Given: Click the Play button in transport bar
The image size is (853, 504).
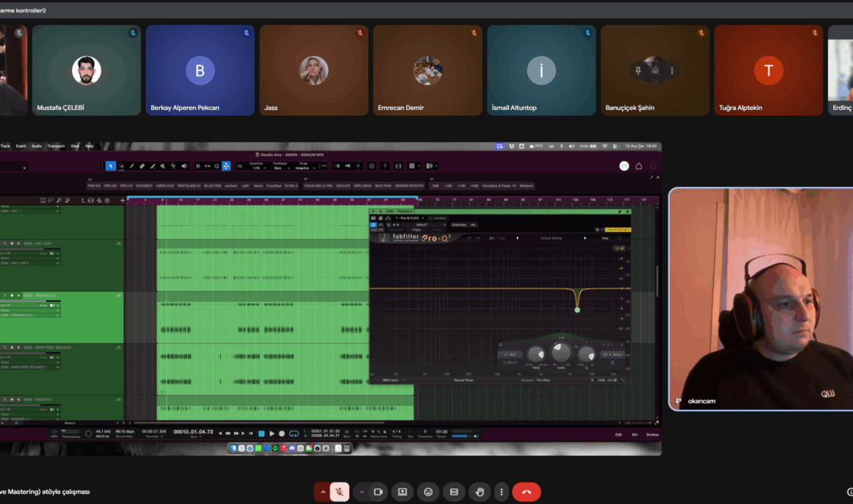Looking at the screenshot, I should [271, 433].
